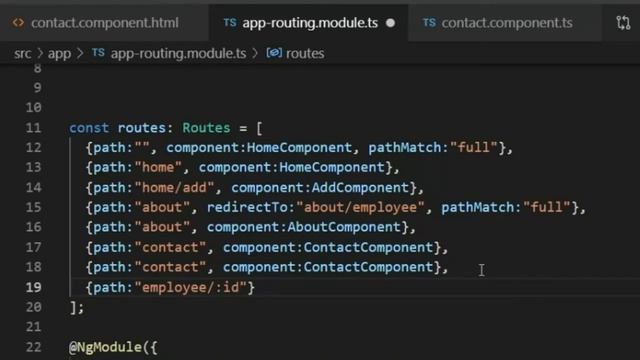640x360 pixels.
Task: Open the contact.component.ts tab
Action: coord(506,23)
